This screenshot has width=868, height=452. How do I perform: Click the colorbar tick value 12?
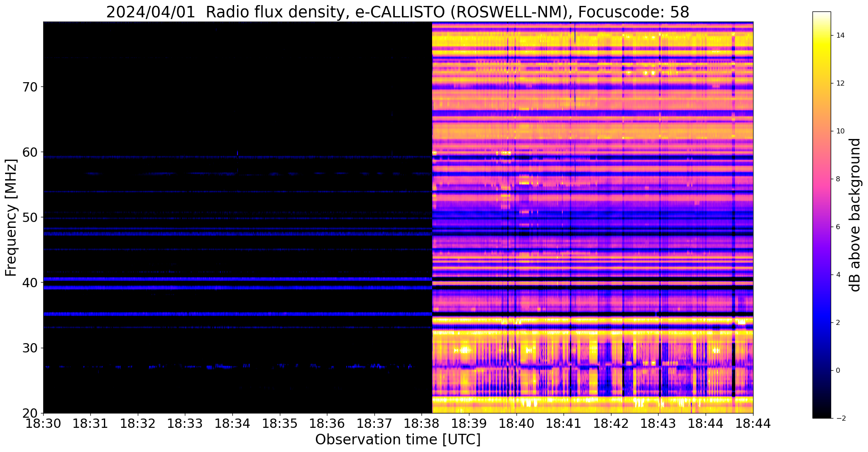pos(840,83)
